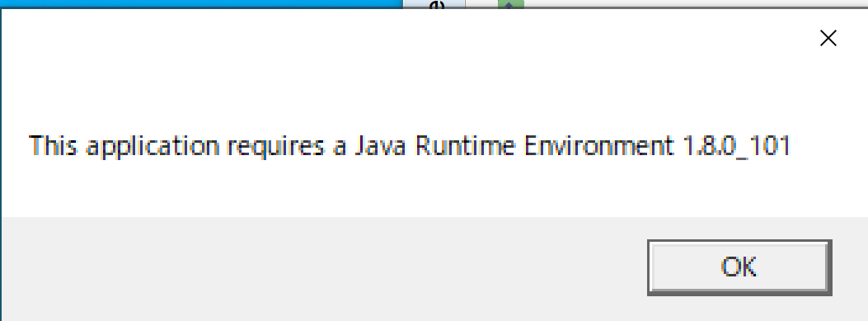Click the word "Environment" in the message
The height and width of the screenshot is (321, 868).
tap(598, 146)
